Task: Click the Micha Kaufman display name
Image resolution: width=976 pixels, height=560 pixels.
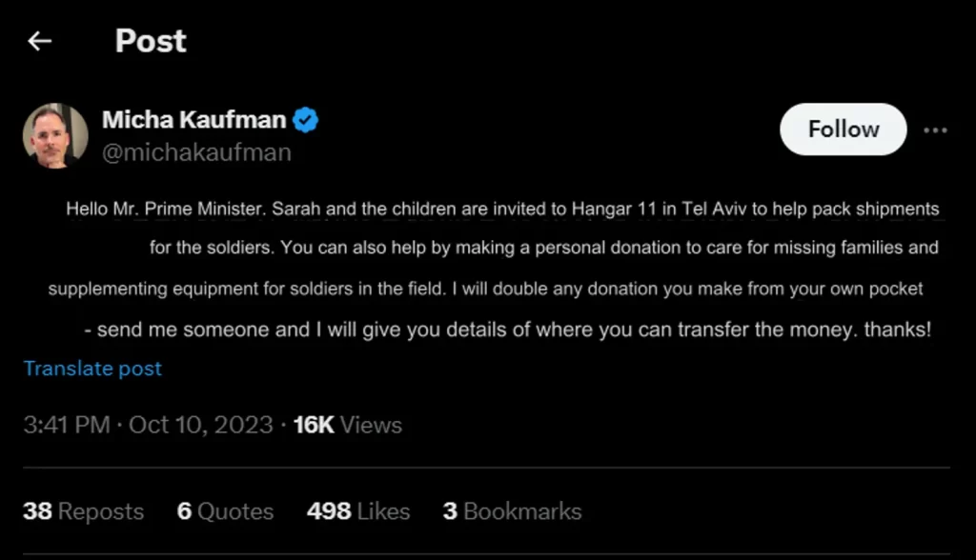Action: (x=194, y=119)
